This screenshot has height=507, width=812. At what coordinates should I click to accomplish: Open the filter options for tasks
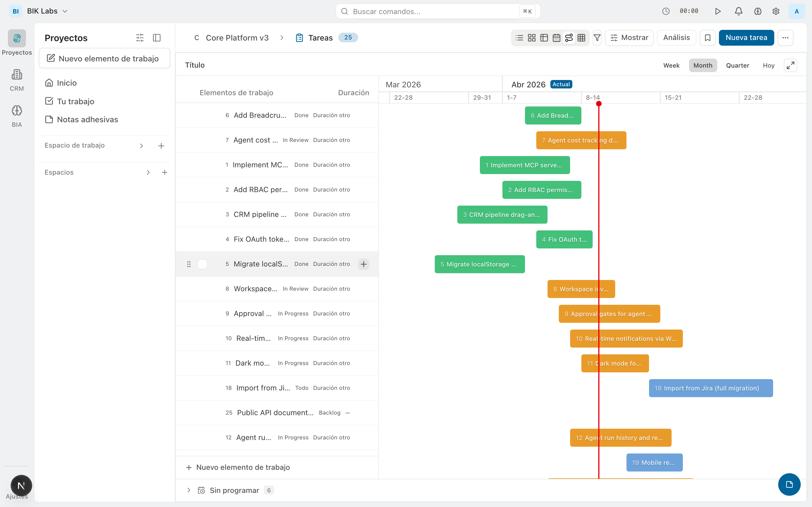click(x=597, y=37)
